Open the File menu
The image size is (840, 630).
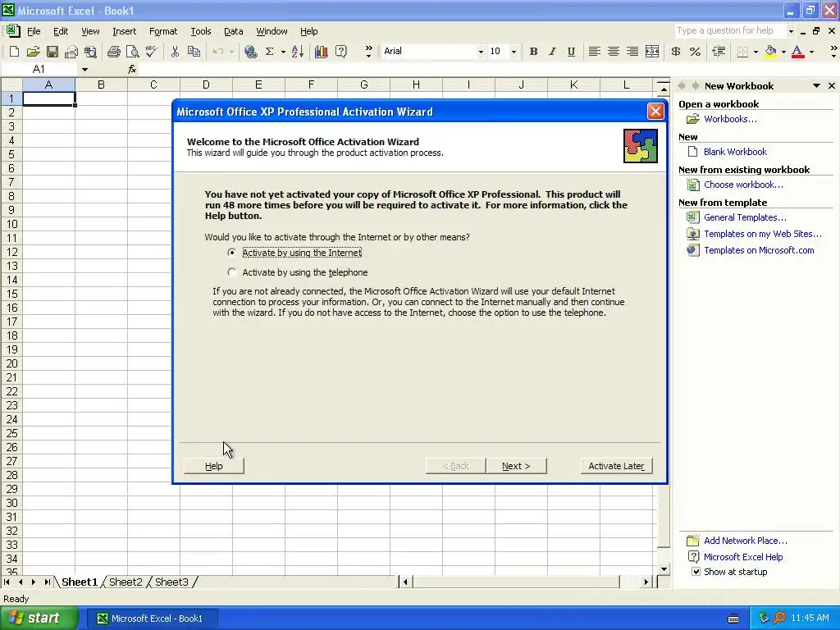[34, 31]
